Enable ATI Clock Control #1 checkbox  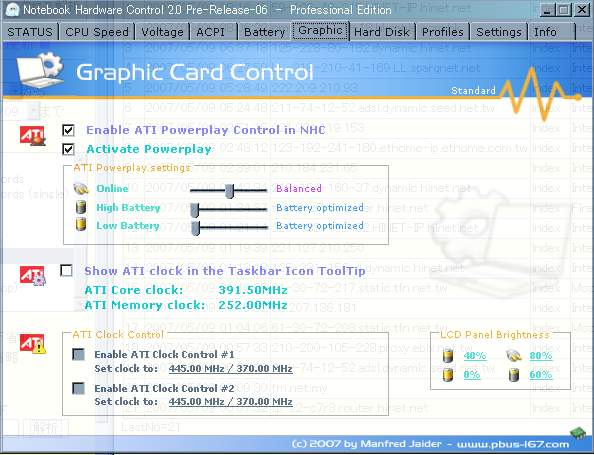(x=78, y=354)
